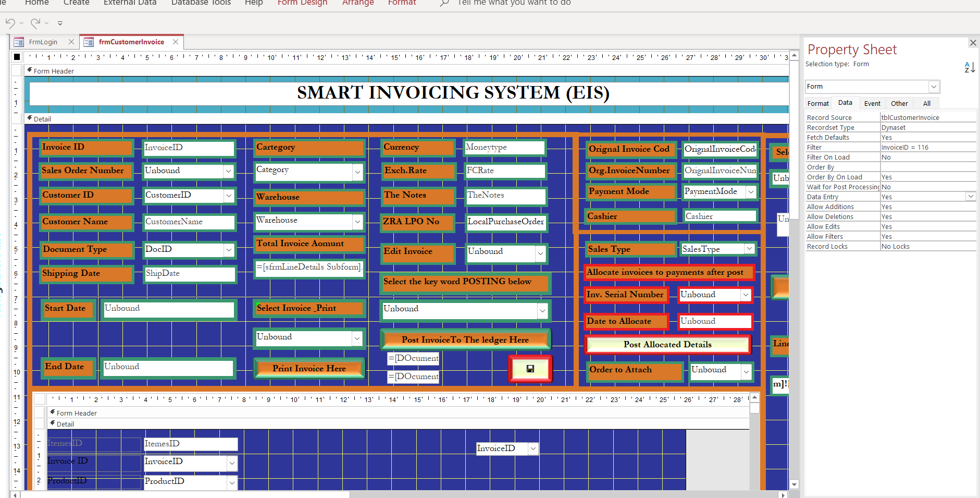Select the subform ProductID combo arrow
This screenshot has width=980, height=498.
[x=232, y=482]
